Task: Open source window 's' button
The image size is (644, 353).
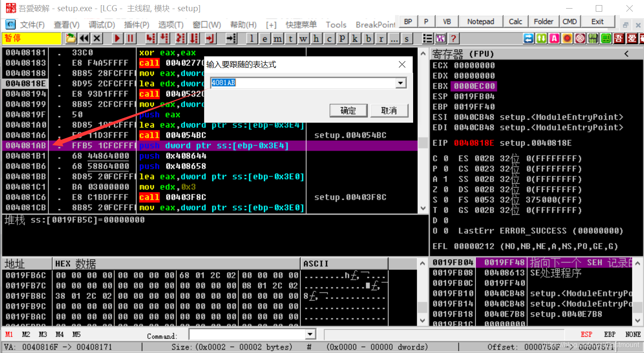Action: tap(407, 39)
